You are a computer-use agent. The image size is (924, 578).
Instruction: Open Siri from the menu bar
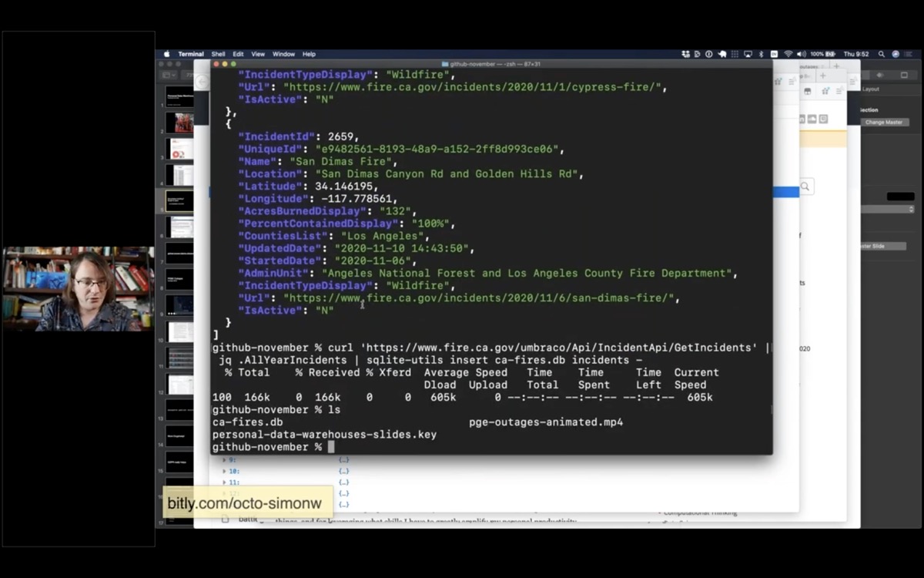coord(896,54)
